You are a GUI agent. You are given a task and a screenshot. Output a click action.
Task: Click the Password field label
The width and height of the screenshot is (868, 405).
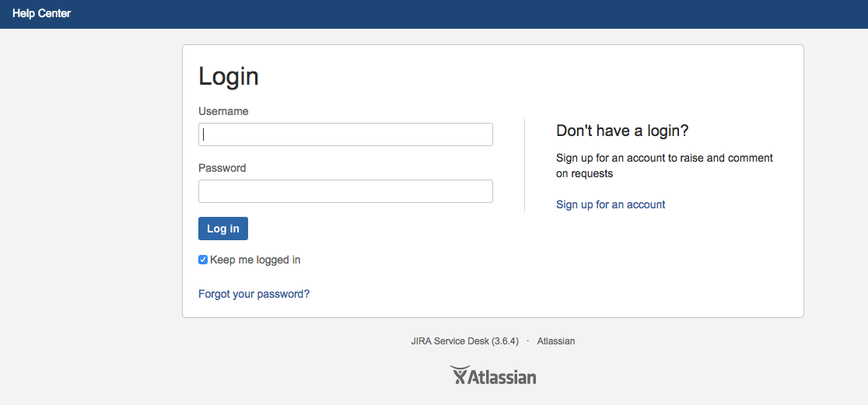coord(222,168)
